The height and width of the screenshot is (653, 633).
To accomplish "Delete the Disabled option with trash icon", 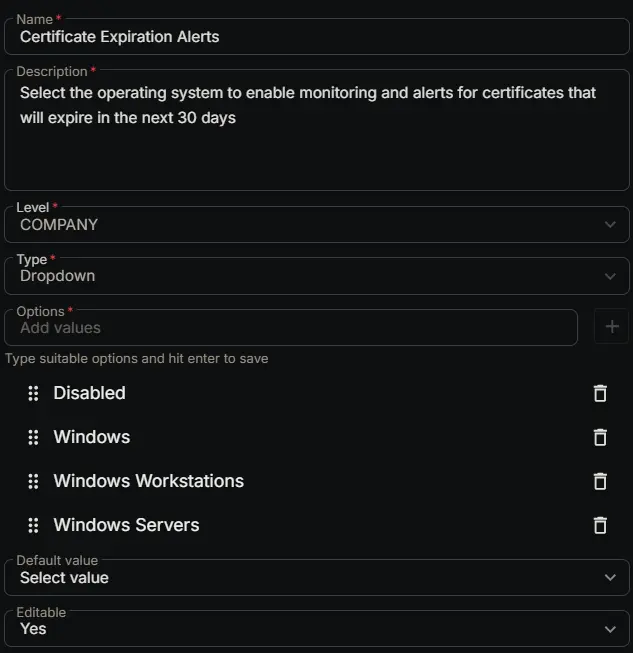I will 600,393.
